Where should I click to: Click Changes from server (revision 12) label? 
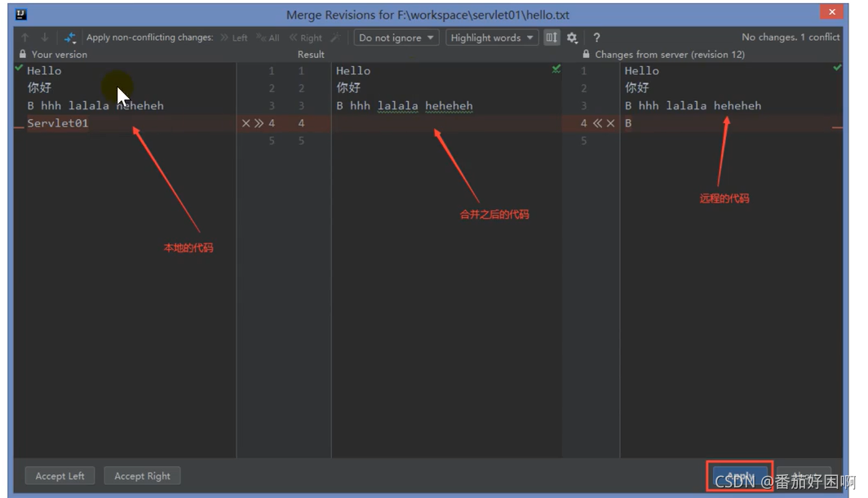tap(670, 54)
